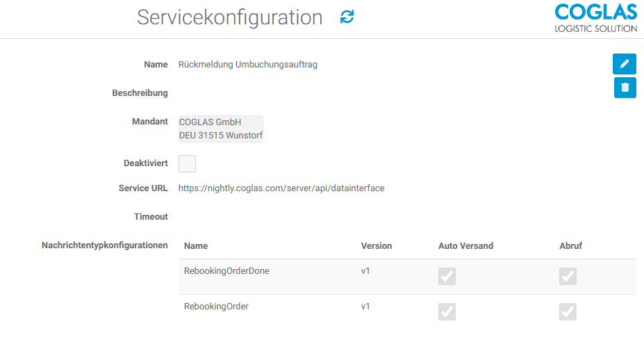
Task: Toggle Auto Versand for RebookingOrderDone
Action: coord(447,277)
